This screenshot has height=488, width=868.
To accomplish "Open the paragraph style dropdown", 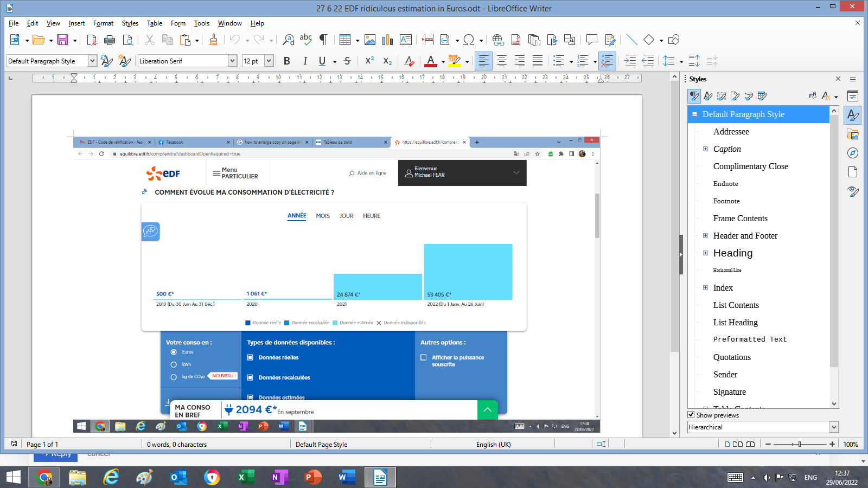I will [92, 61].
